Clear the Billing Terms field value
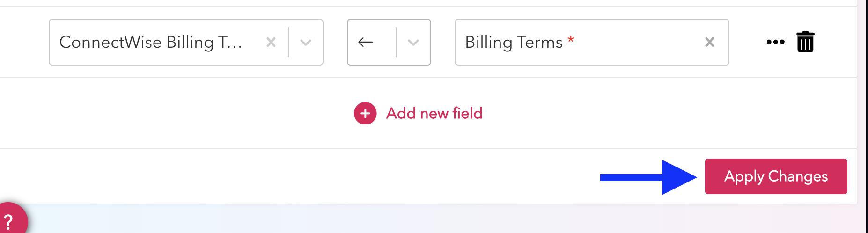Viewport: 868px width, 233px height. pos(709,42)
